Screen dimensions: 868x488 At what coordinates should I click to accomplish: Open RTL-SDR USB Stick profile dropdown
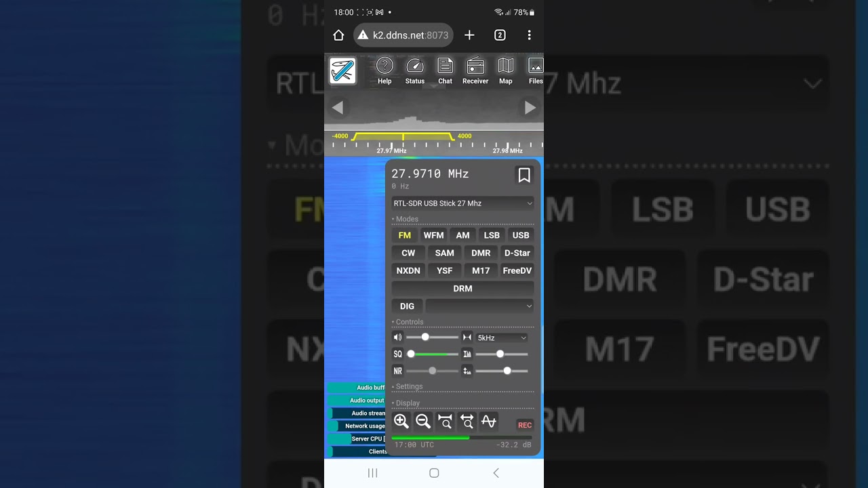click(462, 203)
